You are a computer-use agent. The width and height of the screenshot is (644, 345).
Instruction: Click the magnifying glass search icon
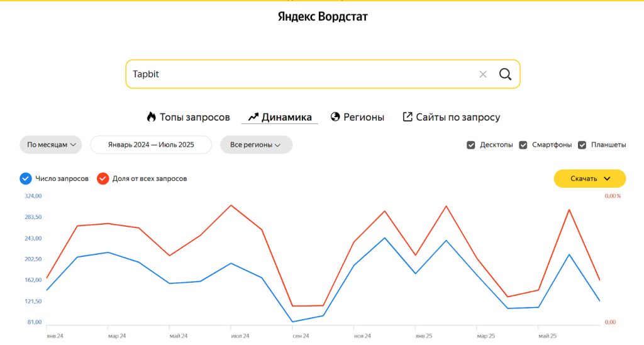(505, 74)
